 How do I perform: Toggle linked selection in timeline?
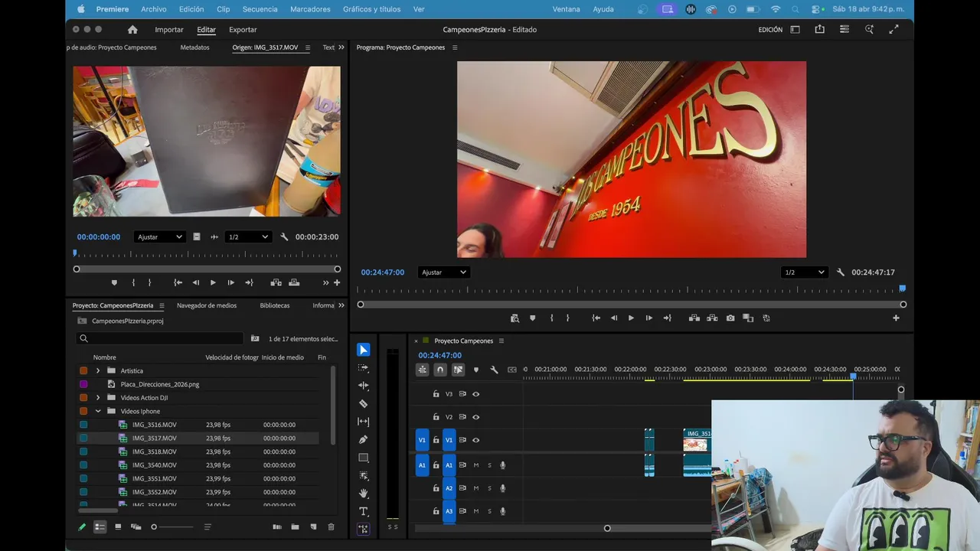point(458,370)
